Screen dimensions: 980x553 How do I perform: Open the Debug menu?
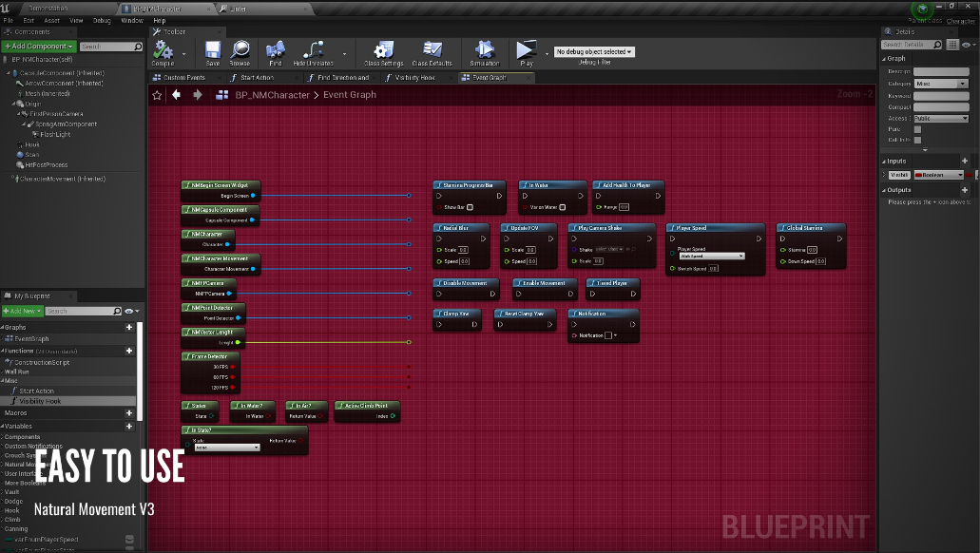tap(102, 21)
